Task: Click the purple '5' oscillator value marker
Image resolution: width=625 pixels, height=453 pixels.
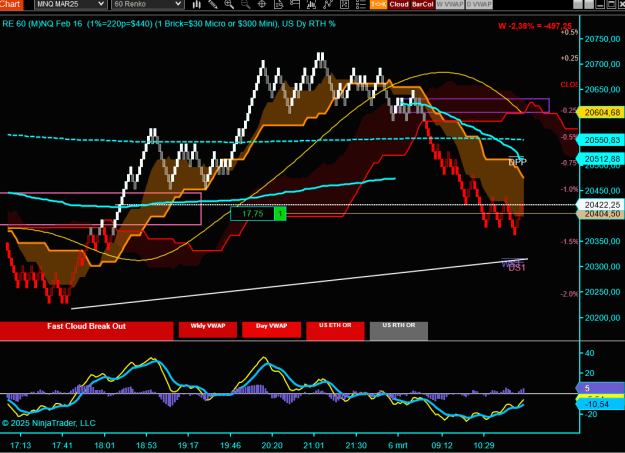Action: [x=601, y=388]
